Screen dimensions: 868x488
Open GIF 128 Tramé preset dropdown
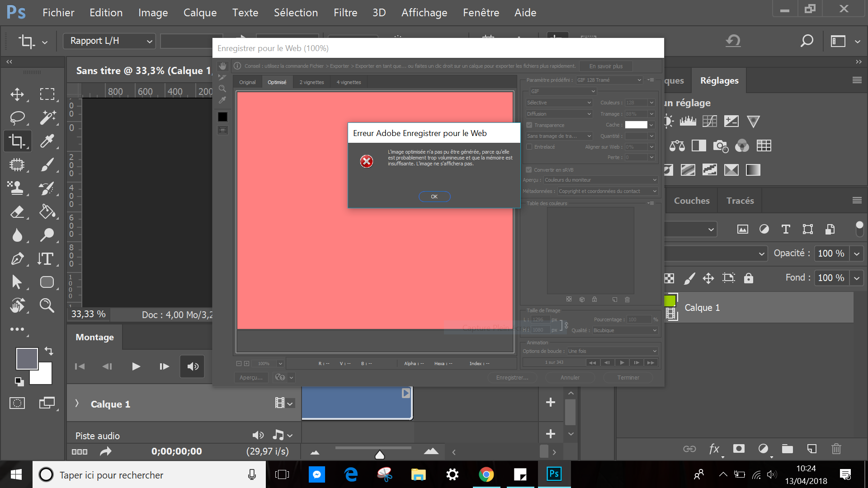[x=609, y=80]
